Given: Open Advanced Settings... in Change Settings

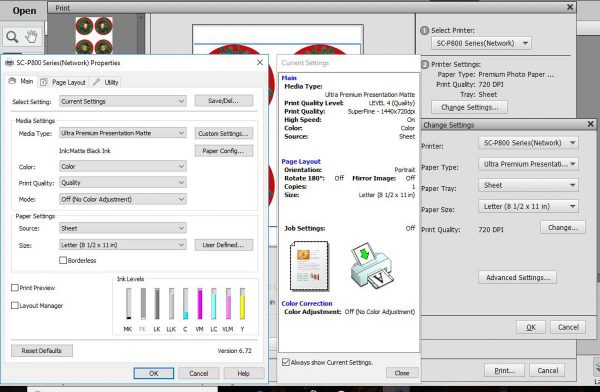Looking at the screenshot, I should (517, 278).
